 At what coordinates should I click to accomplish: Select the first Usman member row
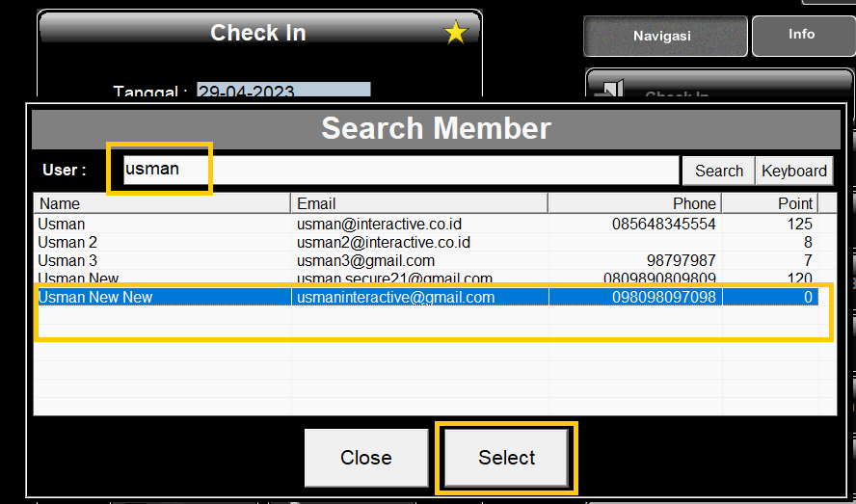coord(162,224)
